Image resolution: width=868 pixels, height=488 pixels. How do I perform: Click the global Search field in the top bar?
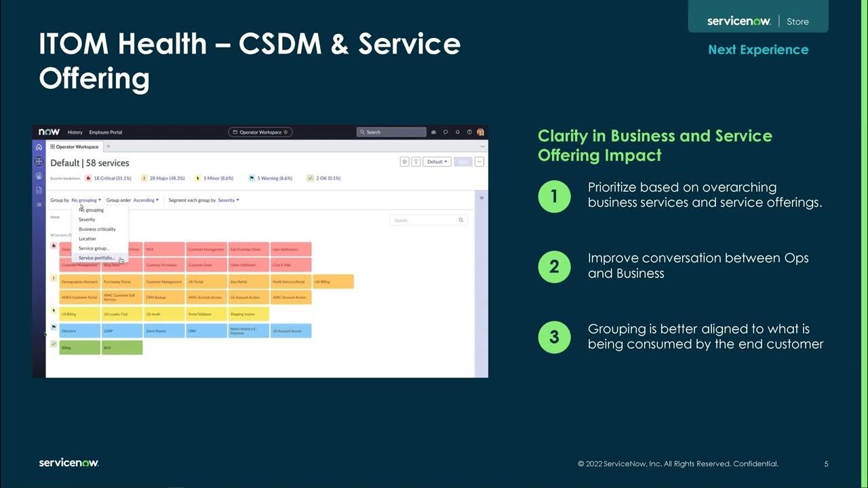click(x=391, y=132)
